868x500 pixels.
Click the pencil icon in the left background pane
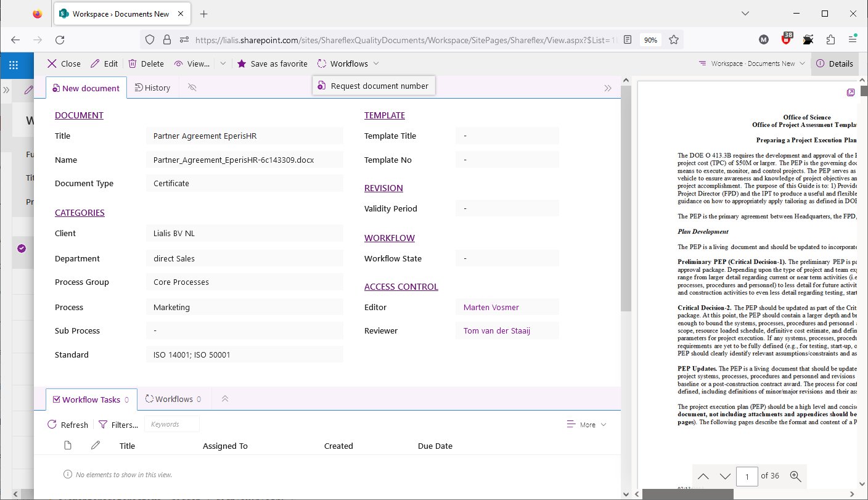28,90
